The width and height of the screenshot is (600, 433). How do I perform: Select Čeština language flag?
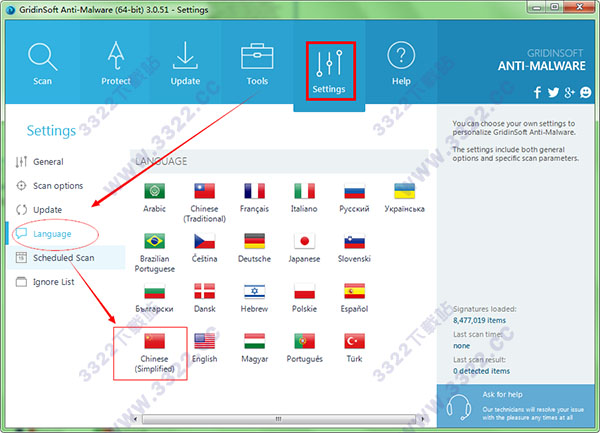click(x=204, y=241)
